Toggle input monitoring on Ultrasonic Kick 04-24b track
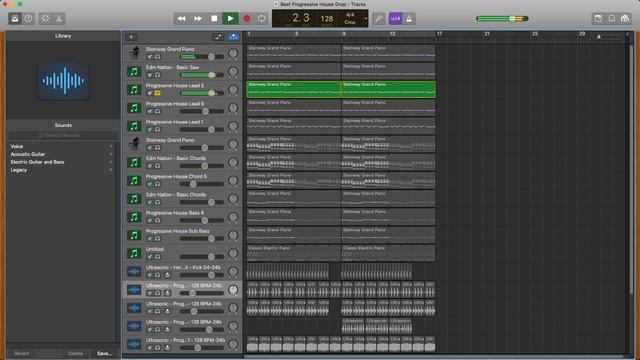This screenshot has height=360, width=640. pyautogui.click(x=167, y=275)
